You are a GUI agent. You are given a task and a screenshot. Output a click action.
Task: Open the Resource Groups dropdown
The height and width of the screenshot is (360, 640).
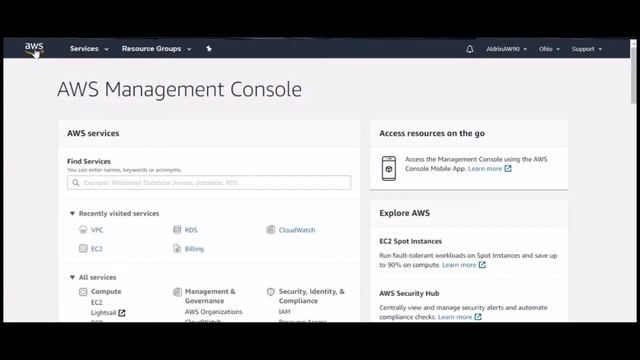(x=156, y=49)
